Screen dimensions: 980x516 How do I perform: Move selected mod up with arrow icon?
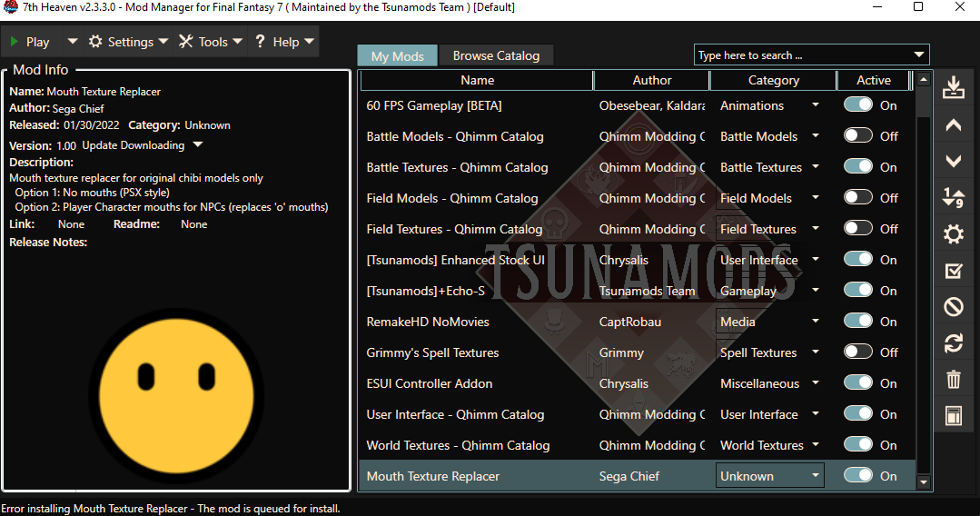(x=953, y=125)
